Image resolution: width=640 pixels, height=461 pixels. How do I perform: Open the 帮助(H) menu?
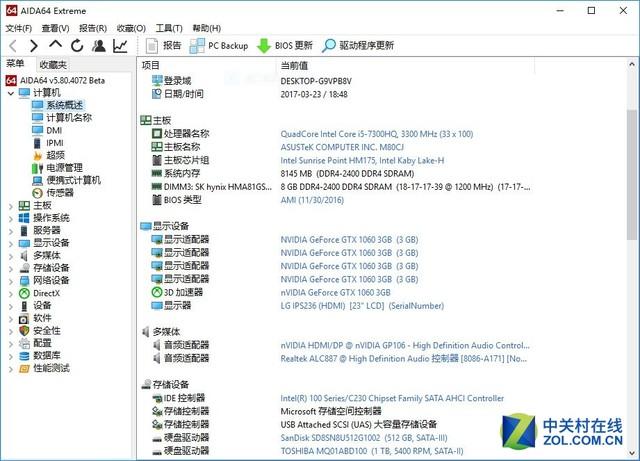click(207, 28)
